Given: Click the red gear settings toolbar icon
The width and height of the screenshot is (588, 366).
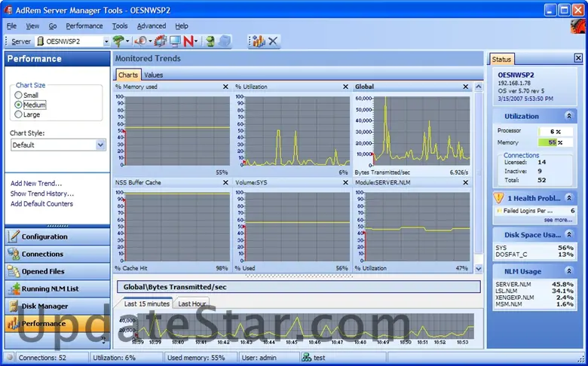Looking at the screenshot, I should click(160, 41).
